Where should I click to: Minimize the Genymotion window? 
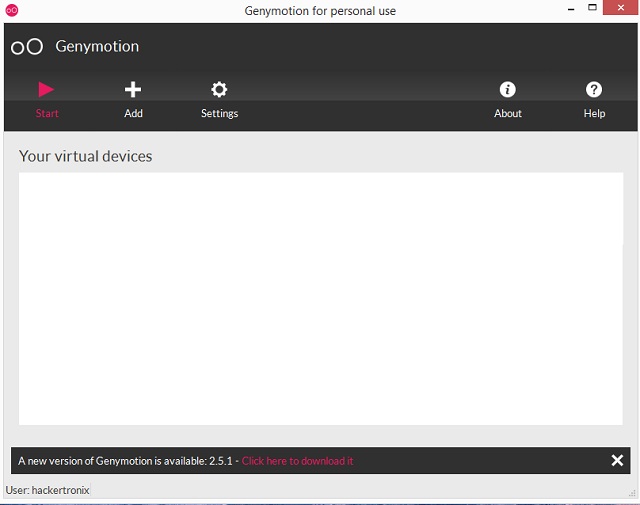coord(571,8)
